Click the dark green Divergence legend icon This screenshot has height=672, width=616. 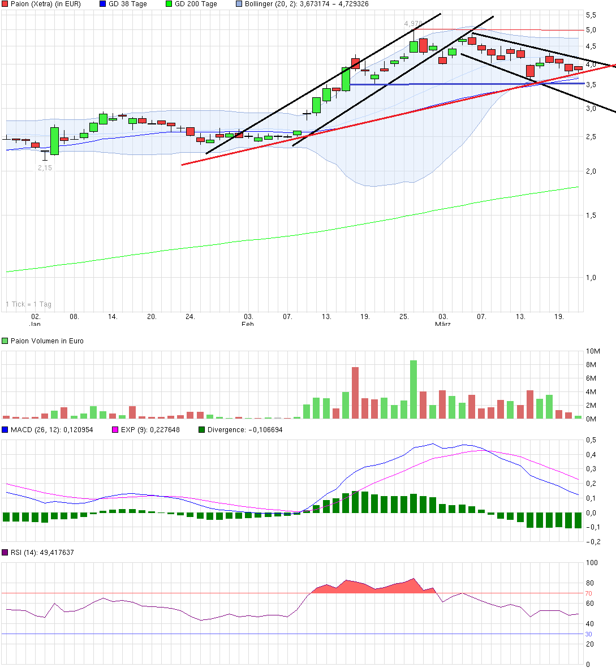point(201,430)
